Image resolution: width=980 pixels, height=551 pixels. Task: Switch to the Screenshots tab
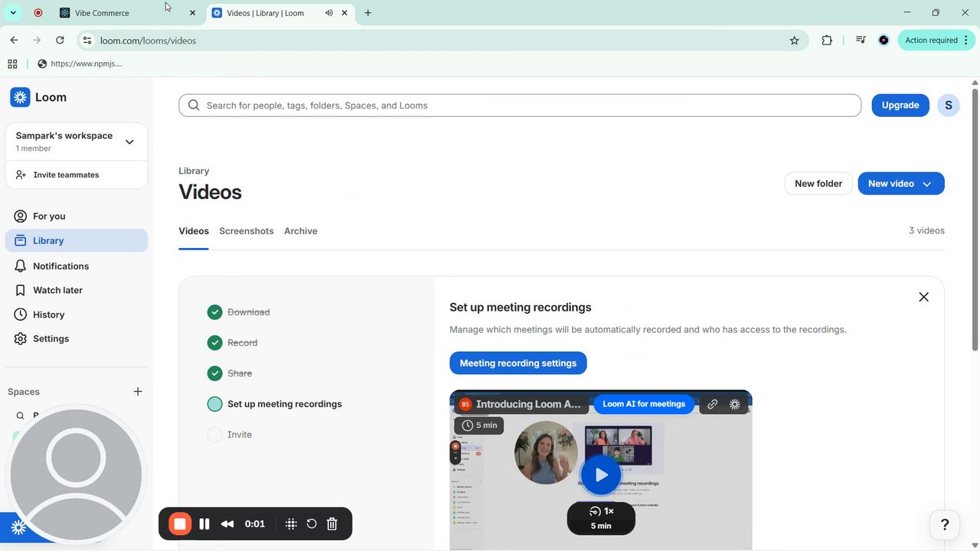(x=247, y=231)
